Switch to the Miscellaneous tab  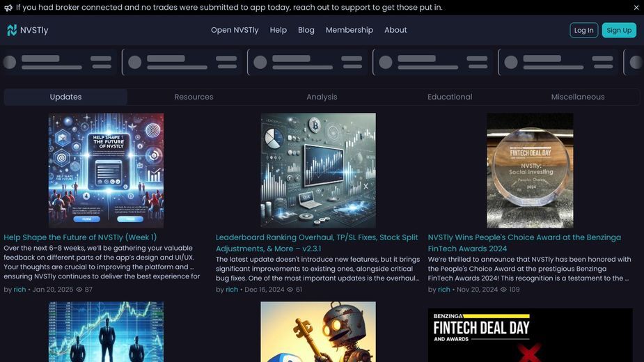577,97
